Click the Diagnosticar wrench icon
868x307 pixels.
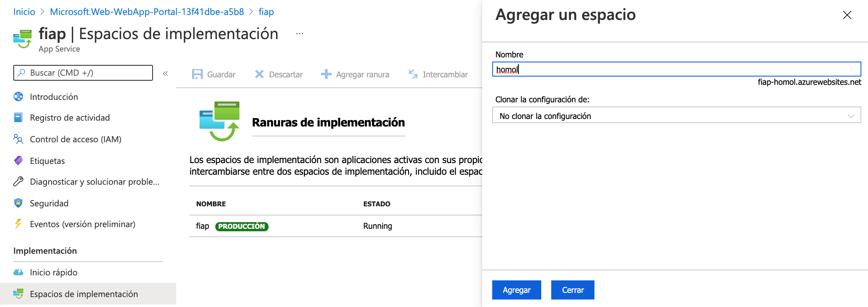(x=18, y=181)
